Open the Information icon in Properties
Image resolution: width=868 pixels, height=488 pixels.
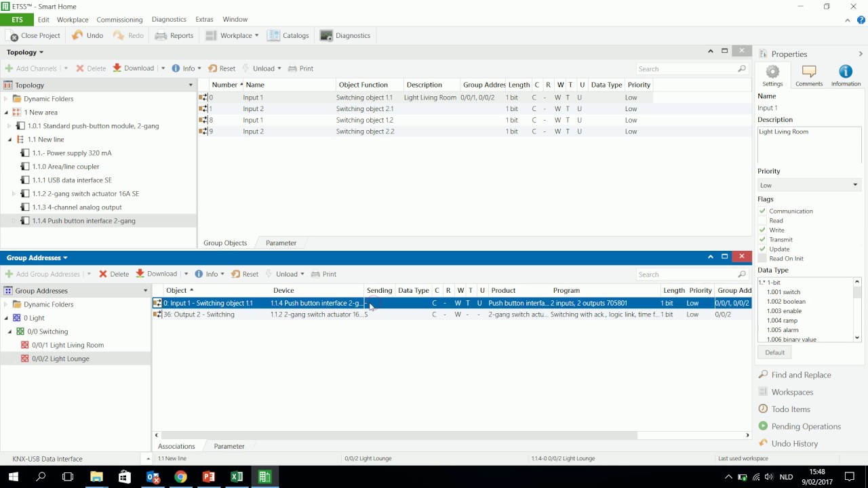[846, 72]
